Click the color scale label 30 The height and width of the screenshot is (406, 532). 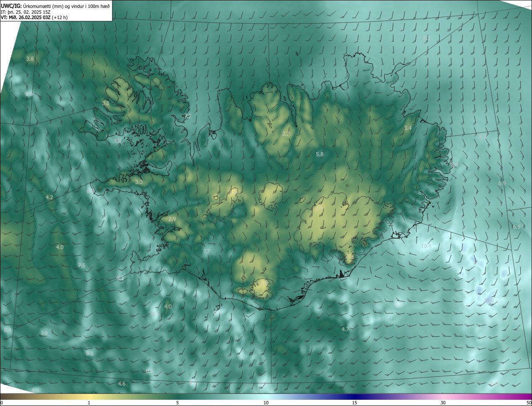(x=443, y=403)
